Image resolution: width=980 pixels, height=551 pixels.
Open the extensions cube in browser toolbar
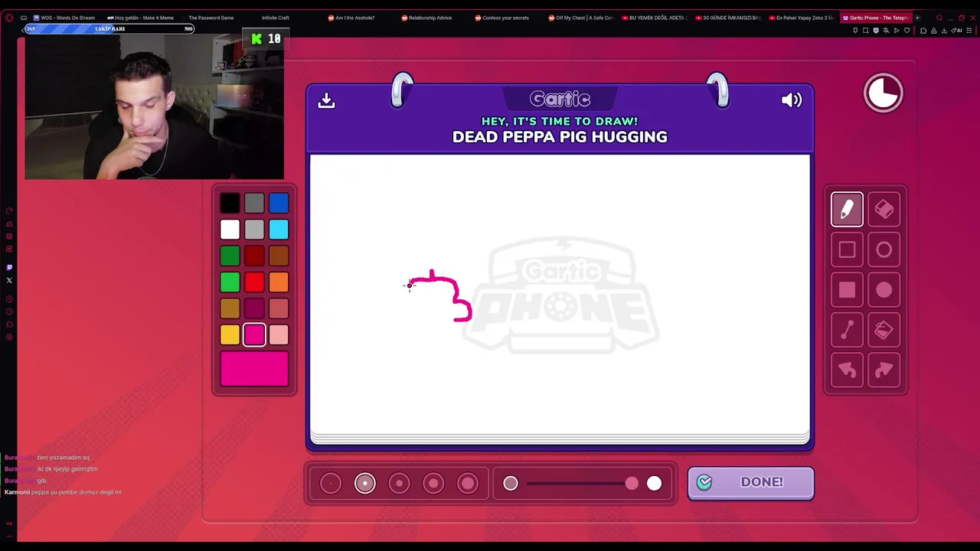(x=923, y=31)
